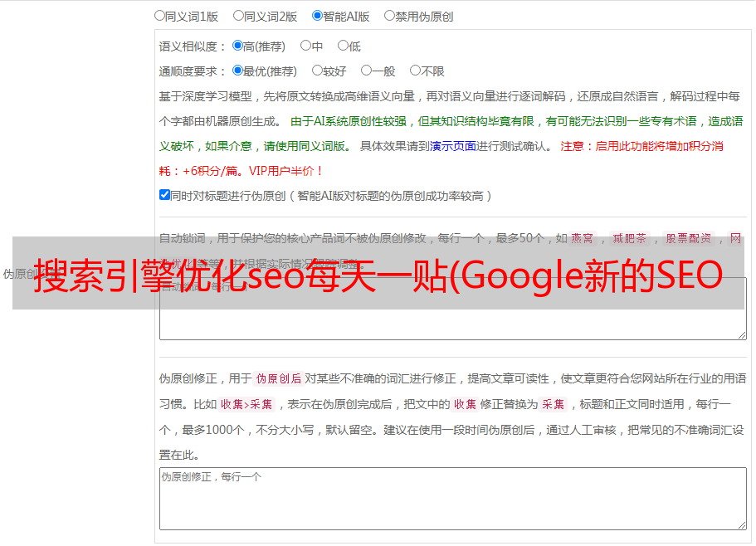Set 语义相似度 to 中

click(305, 46)
